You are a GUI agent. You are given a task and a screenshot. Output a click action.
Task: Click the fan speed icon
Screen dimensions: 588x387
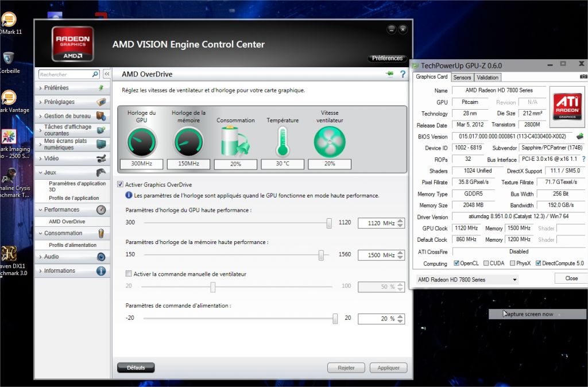[x=330, y=142]
